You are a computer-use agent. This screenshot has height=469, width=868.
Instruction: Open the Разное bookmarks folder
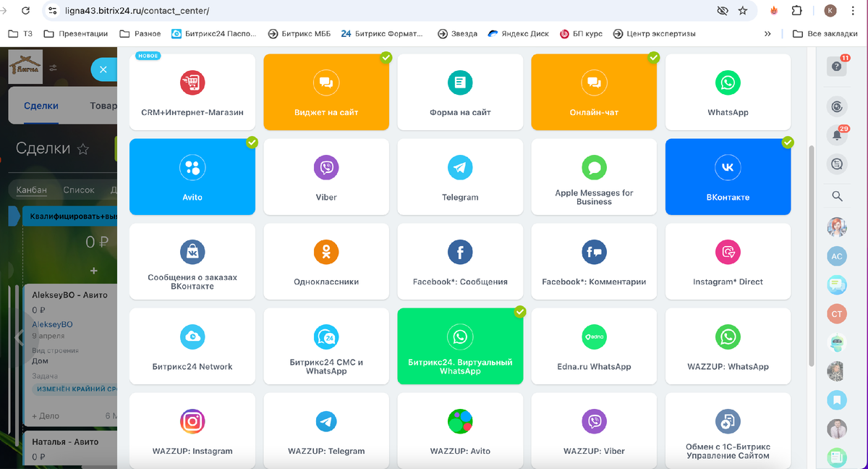click(x=140, y=33)
